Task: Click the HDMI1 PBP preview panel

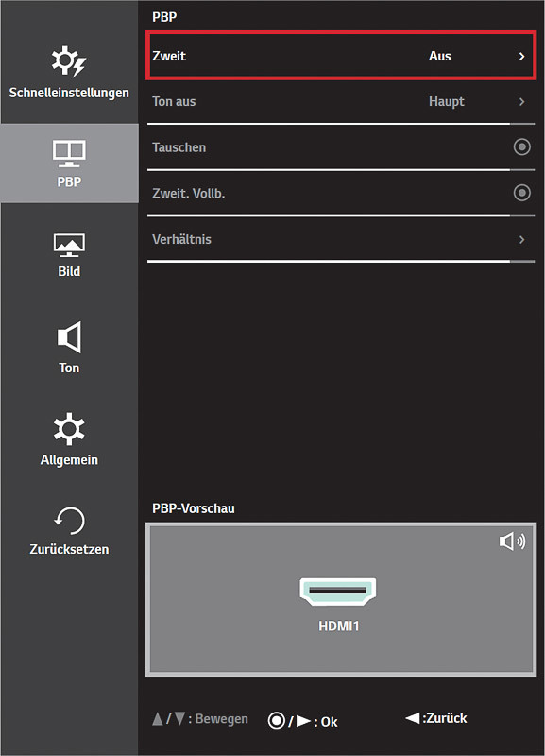Action: 341,599
